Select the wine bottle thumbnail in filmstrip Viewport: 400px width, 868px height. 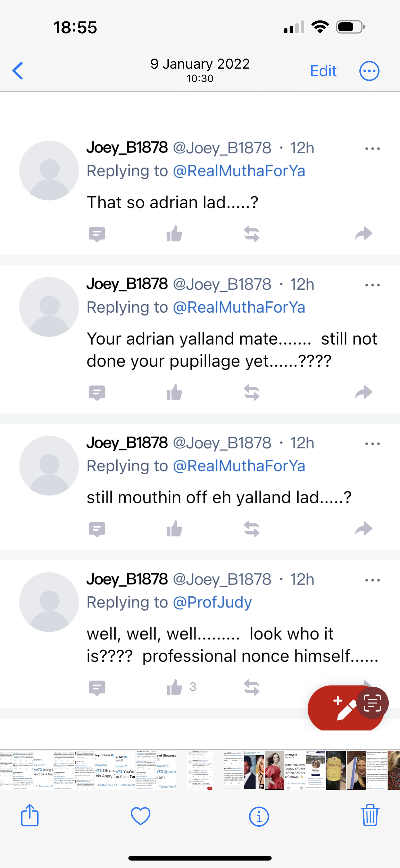pyautogui.click(x=336, y=770)
